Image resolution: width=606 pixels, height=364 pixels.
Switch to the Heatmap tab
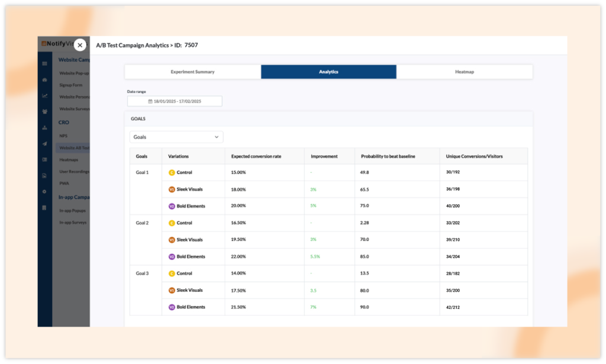click(464, 72)
